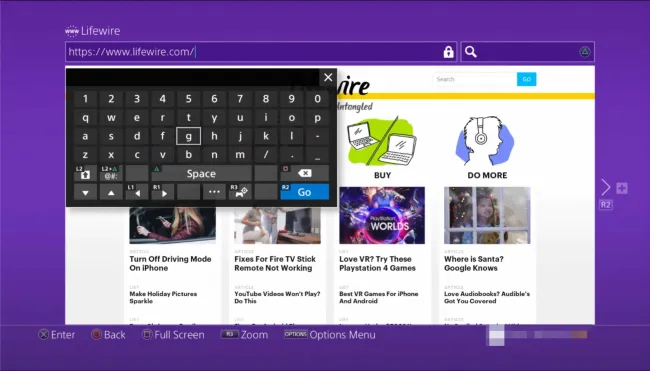Move cursor right with the R1 arrow key
Viewport: 650px width, 371px height.
tap(162, 192)
